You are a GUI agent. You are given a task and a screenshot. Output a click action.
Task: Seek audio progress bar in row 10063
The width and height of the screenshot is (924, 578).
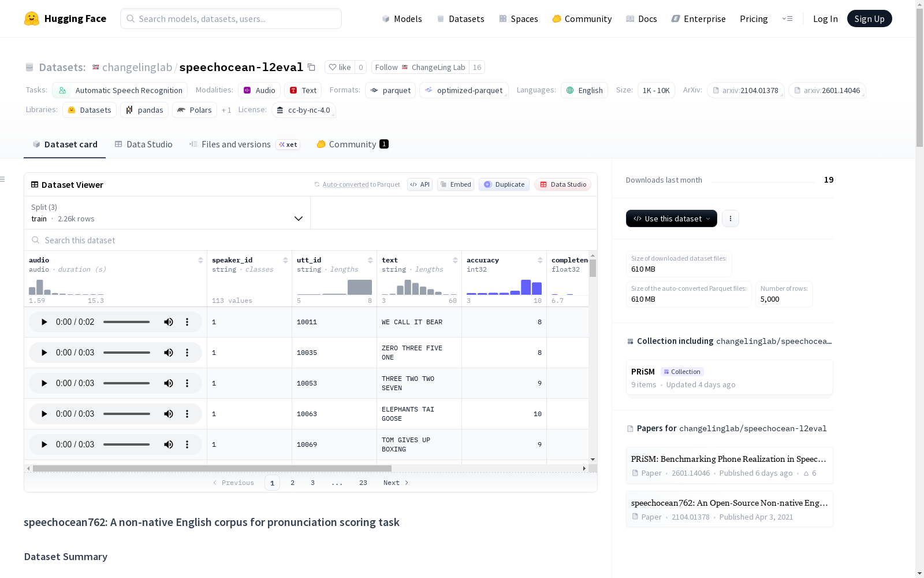click(126, 414)
